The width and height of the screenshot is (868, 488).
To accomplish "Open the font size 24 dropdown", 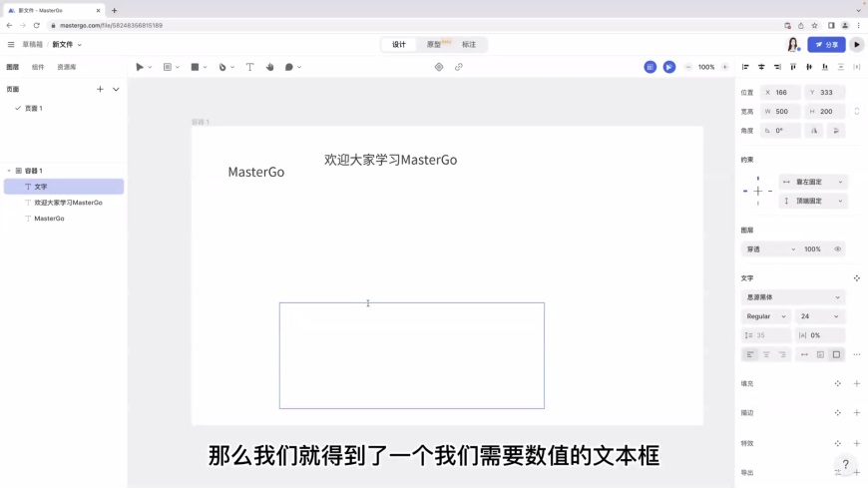I will tap(820, 316).
